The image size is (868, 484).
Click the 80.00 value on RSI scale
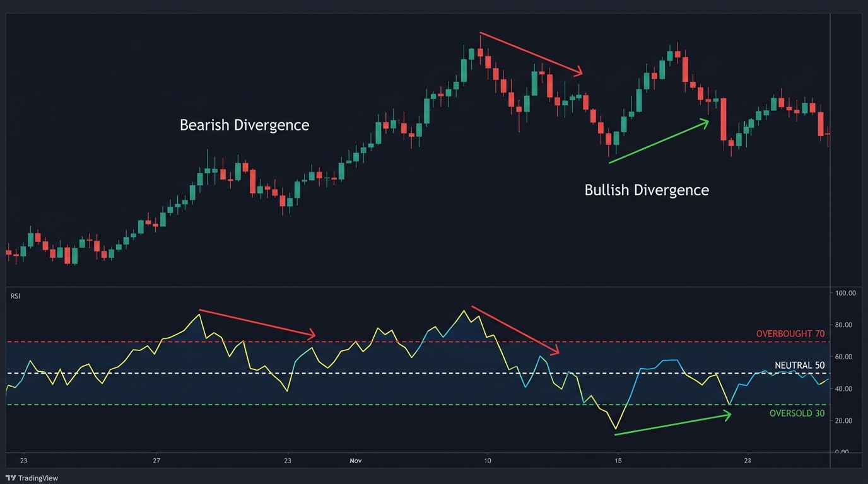[845, 325]
